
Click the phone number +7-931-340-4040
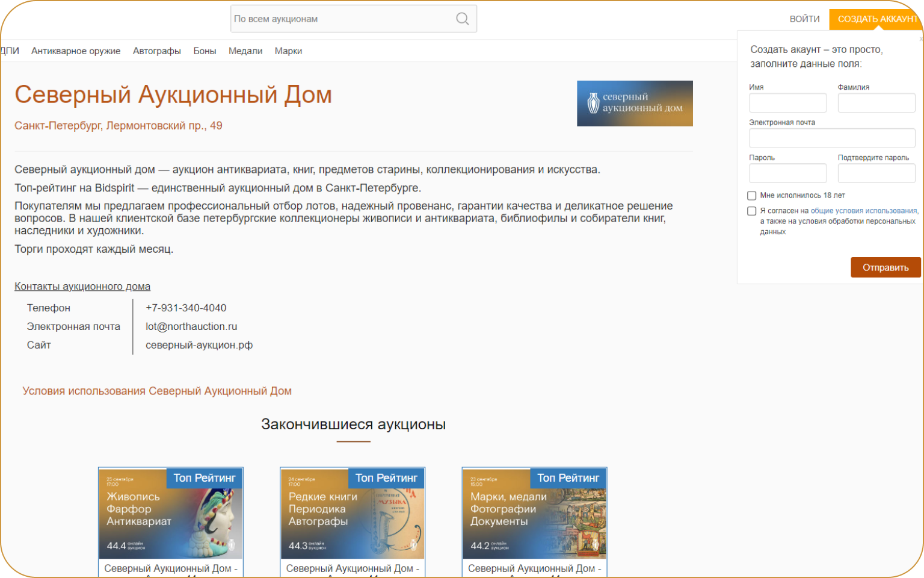point(186,308)
